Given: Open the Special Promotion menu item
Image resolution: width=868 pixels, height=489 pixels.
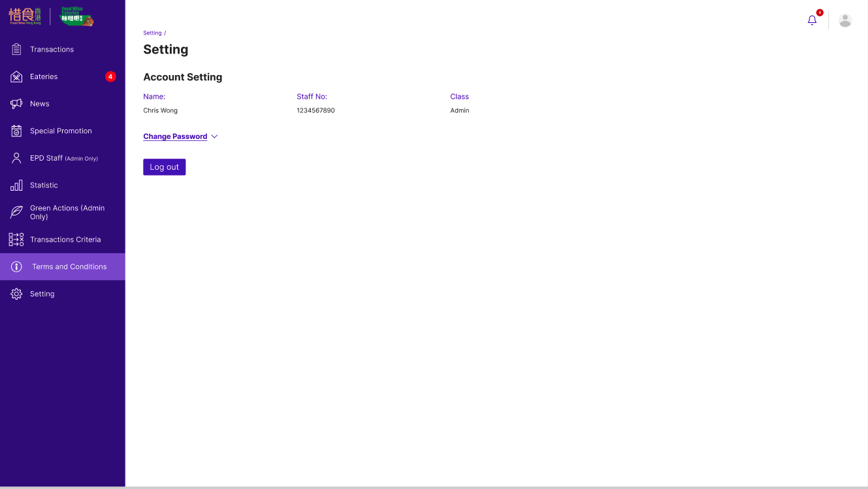Looking at the screenshot, I should (x=61, y=131).
